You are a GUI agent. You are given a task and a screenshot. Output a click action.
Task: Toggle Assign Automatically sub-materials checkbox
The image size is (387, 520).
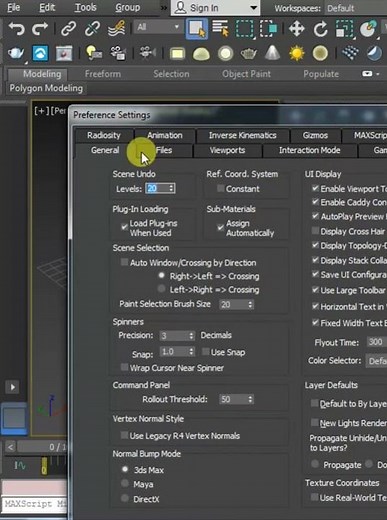click(220, 227)
